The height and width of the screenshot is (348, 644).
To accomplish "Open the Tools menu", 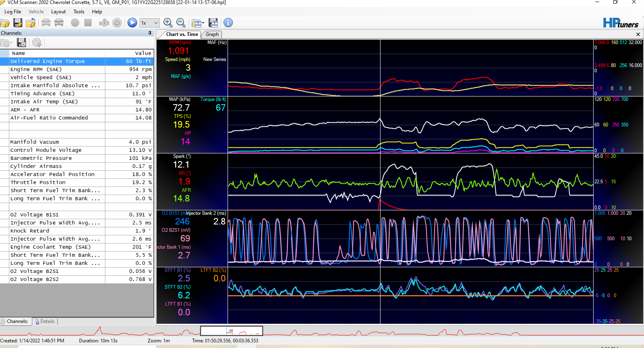I will point(79,12).
